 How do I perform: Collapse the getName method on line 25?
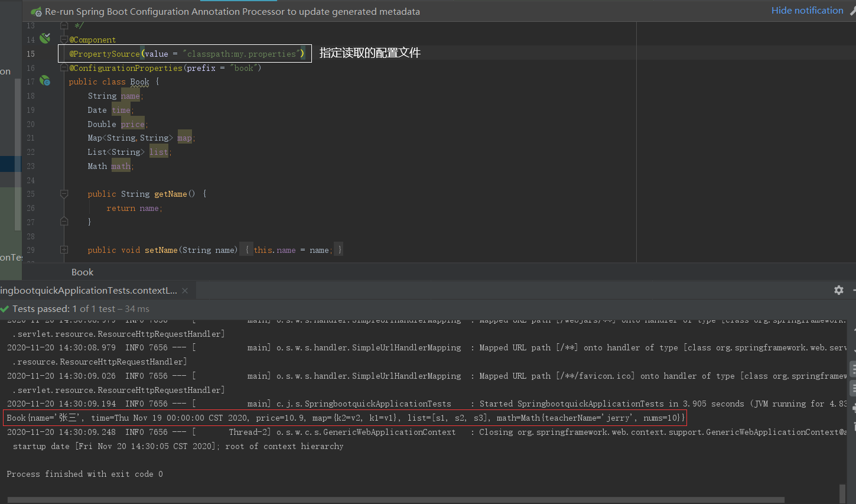tap(64, 194)
